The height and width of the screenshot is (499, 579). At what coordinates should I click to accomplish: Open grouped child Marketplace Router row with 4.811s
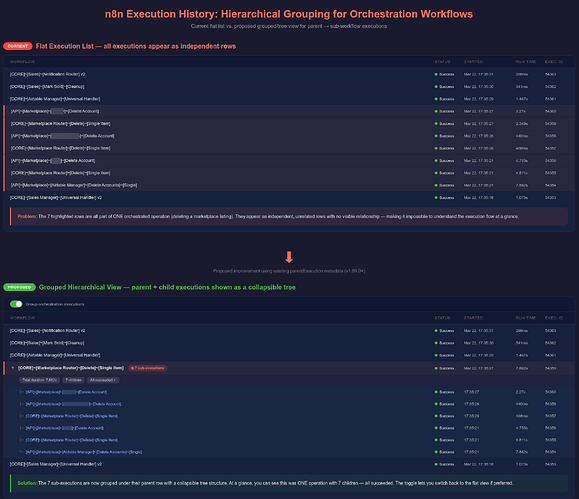click(x=289, y=440)
